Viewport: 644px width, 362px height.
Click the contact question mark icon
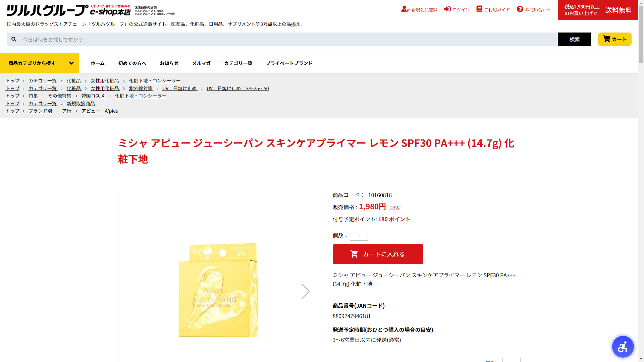pyautogui.click(x=520, y=9)
